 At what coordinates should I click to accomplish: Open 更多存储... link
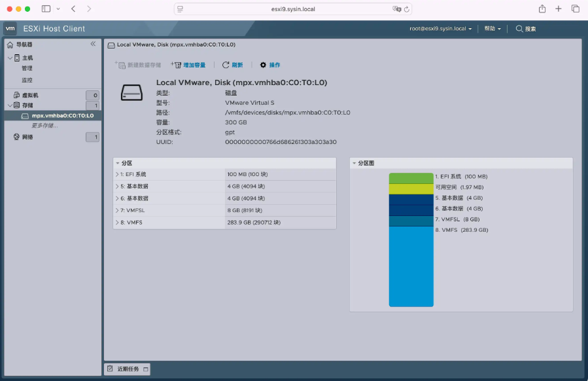pos(44,126)
